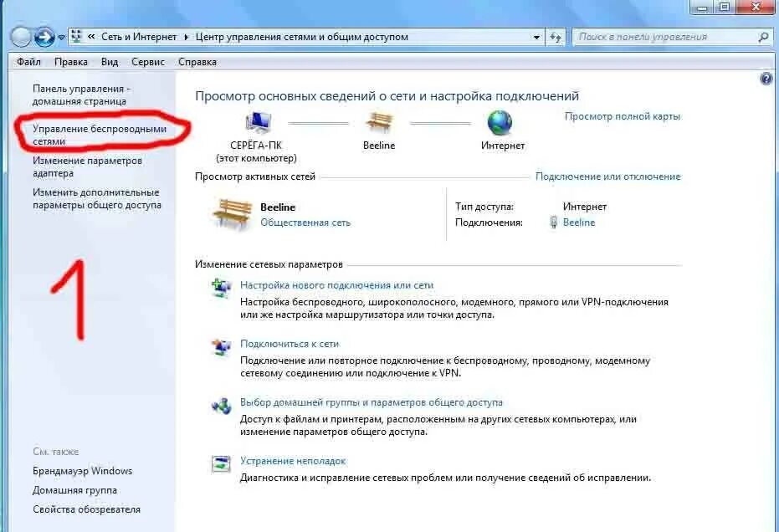Click the Интернет globe icon
Screen dimensions: 779x532
tap(500, 123)
